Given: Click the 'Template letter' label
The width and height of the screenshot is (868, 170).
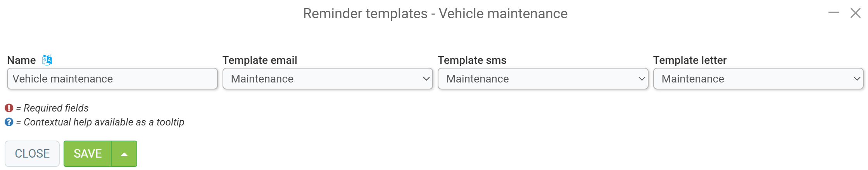Looking at the screenshot, I should pyautogui.click(x=690, y=60).
